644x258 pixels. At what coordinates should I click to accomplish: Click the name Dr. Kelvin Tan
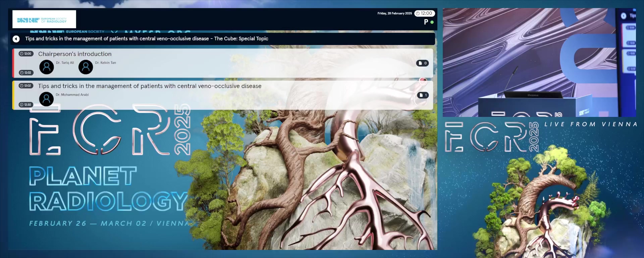coord(105,63)
